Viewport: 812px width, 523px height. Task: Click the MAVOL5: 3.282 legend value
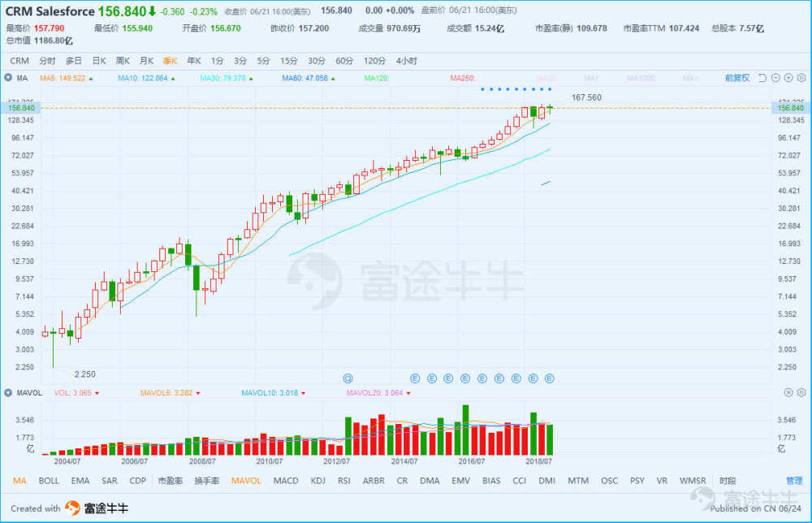[166, 393]
